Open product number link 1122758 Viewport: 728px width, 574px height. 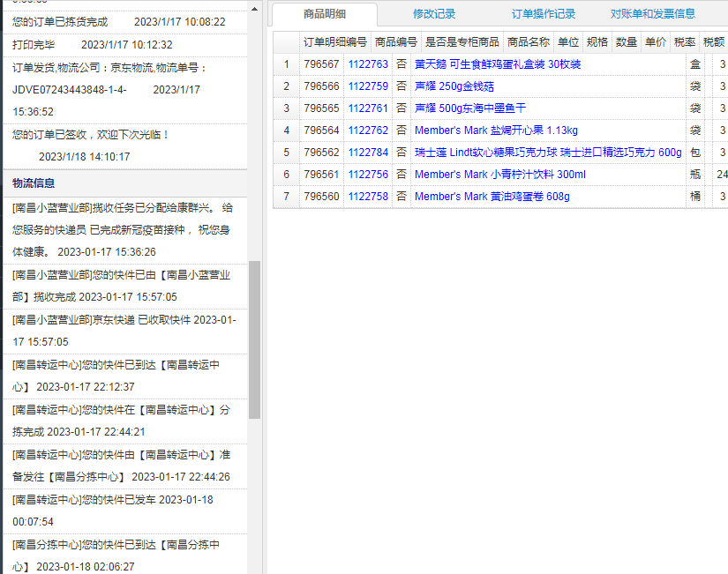coord(368,197)
